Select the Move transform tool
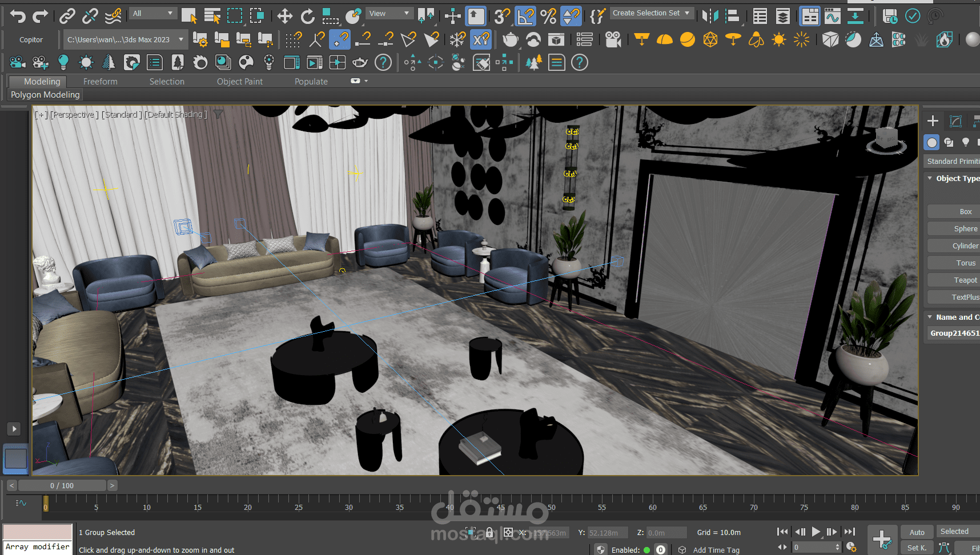This screenshot has width=980, height=555. click(284, 16)
